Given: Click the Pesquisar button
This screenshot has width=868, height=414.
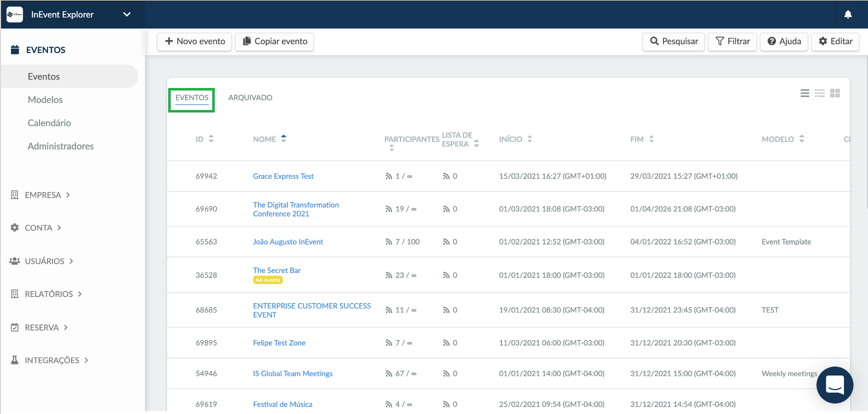Looking at the screenshot, I should (674, 41).
